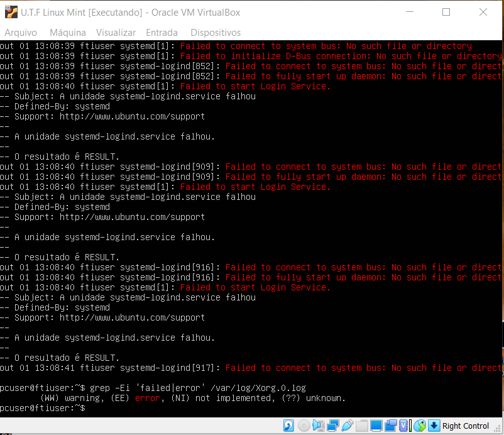This screenshot has height=435, width=504.
Task: Click the red word 'error' in grep output
Action: tap(147, 399)
